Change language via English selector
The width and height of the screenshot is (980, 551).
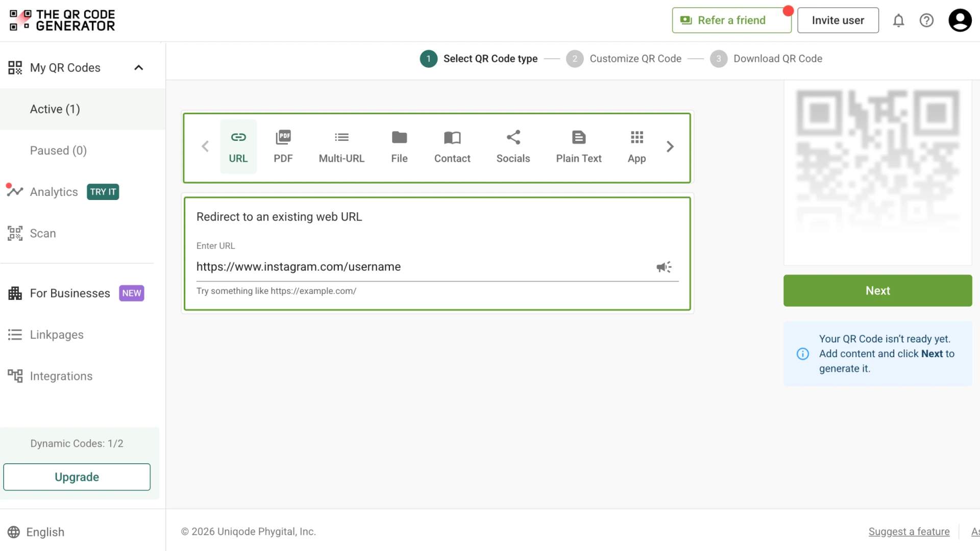[36, 532]
